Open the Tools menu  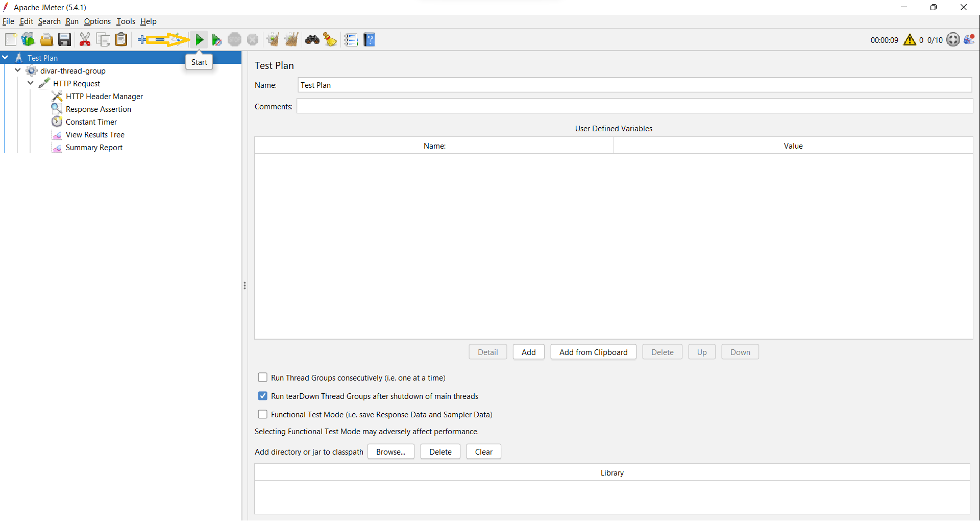pos(126,21)
